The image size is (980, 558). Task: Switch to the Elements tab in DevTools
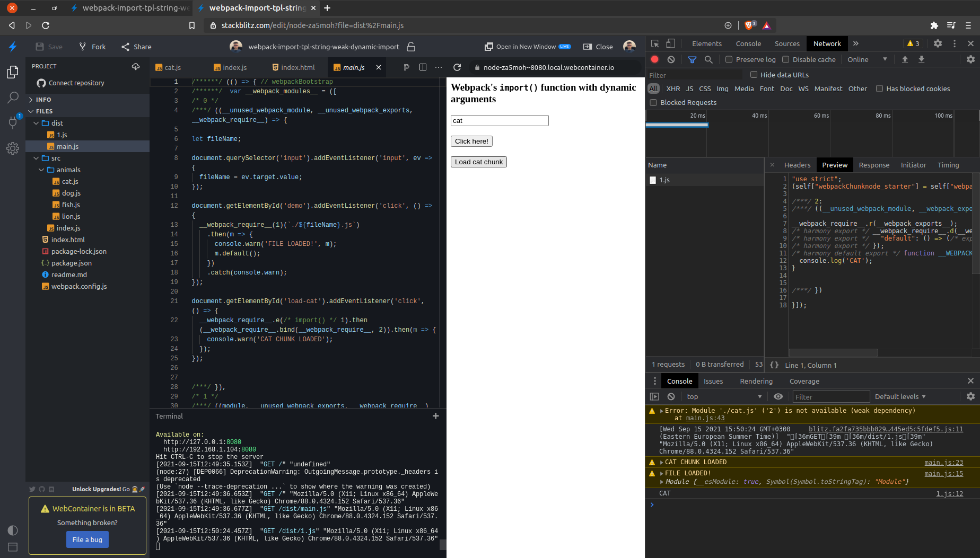[x=707, y=43]
